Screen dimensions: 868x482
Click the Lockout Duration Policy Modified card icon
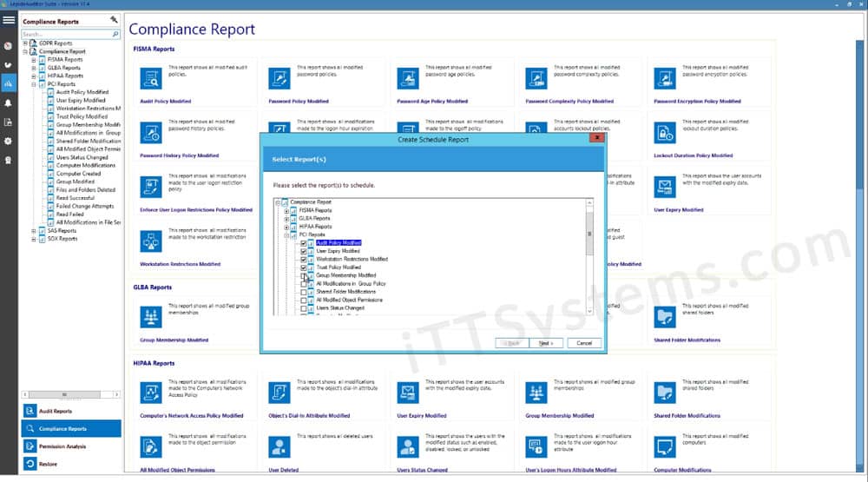coord(664,134)
